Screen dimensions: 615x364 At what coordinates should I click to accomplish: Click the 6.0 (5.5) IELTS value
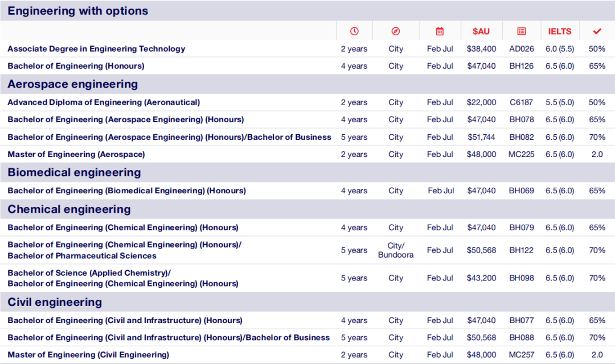click(560, 49)
